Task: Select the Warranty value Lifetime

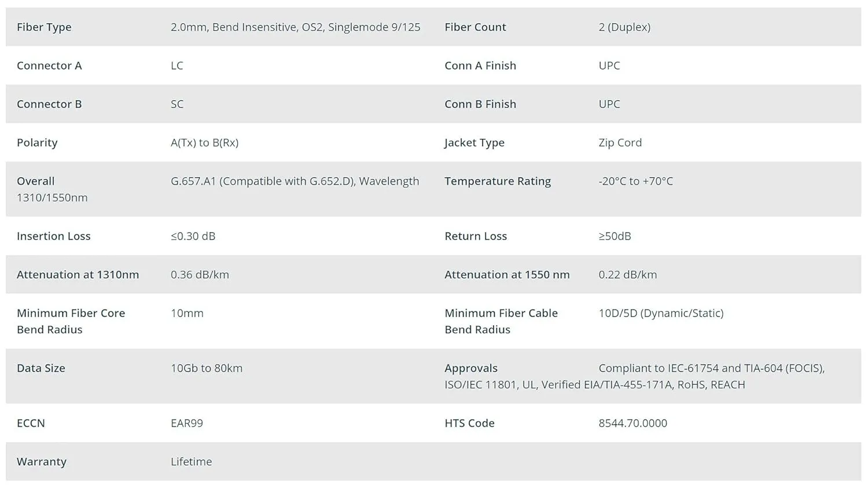Action: pyautogui.click(x=192, y=462)
